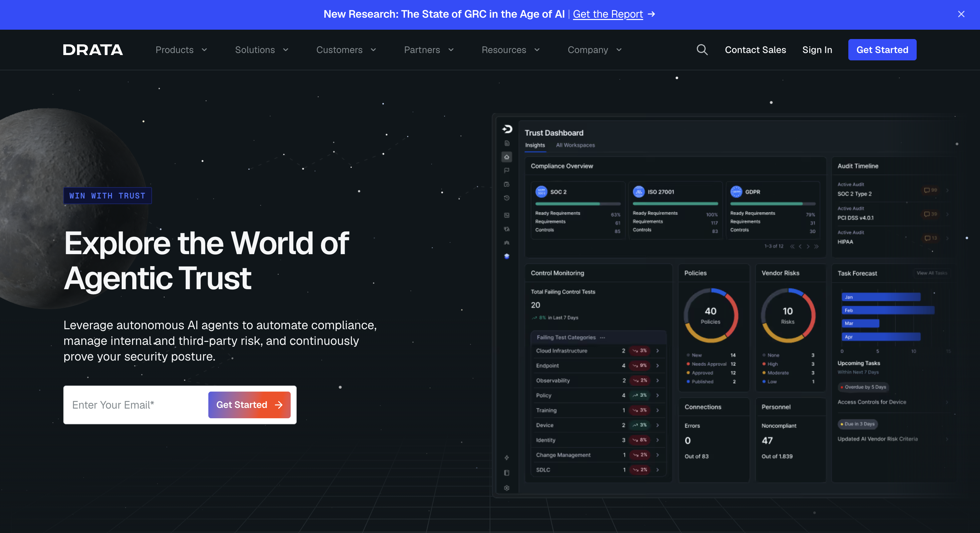The height and width of the screenshot is (533, 980).
Task: Click the comment icon beside PCI DSS v4.0.1
Action: pos(927,214)
